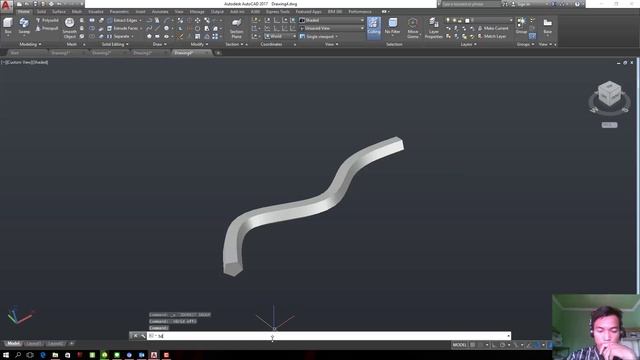Open the Shaded visual style dropdown
Screen dimensions: 640x360
pos(331,20)
